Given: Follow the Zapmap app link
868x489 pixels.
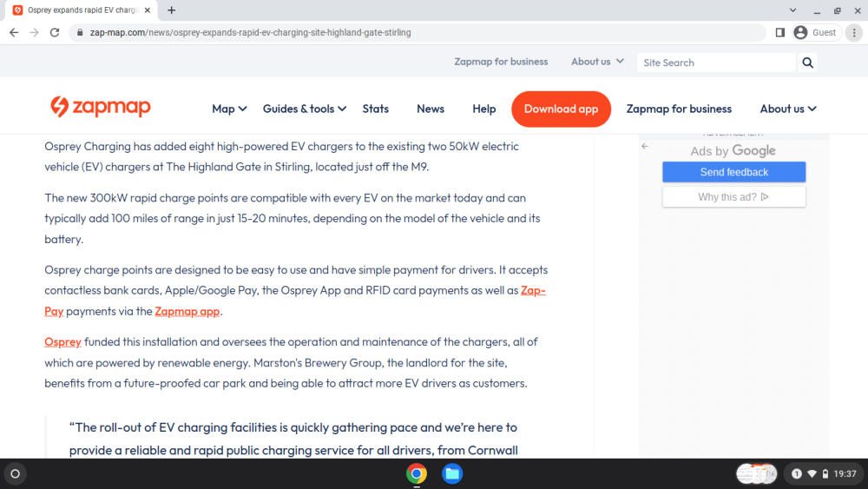Looking at the screenshot, I should pyautogui.click(x=187, y=311).
